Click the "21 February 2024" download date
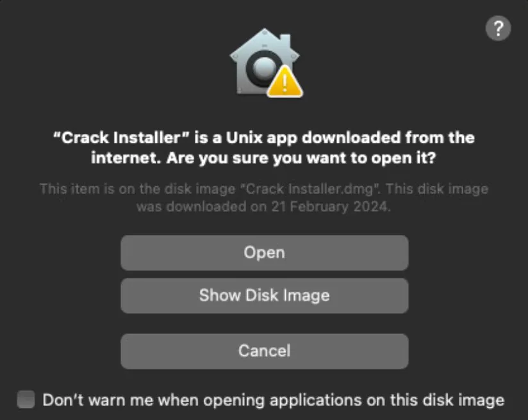Screen dimensions: 528x420 [326, 207]
